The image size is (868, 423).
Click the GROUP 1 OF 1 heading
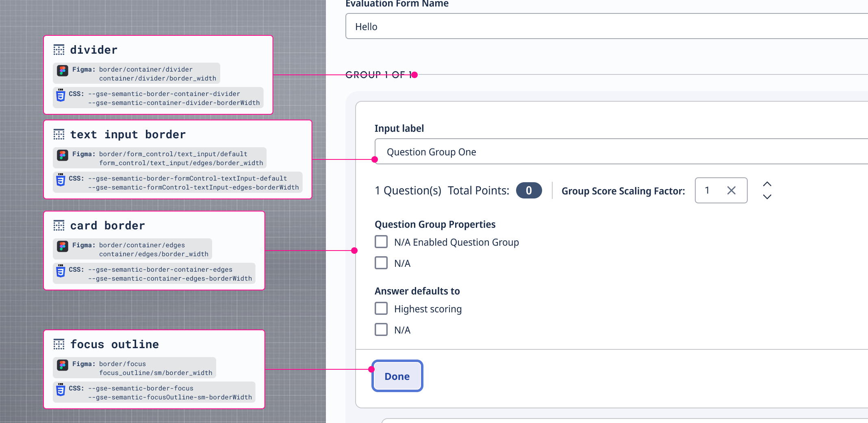379,75
